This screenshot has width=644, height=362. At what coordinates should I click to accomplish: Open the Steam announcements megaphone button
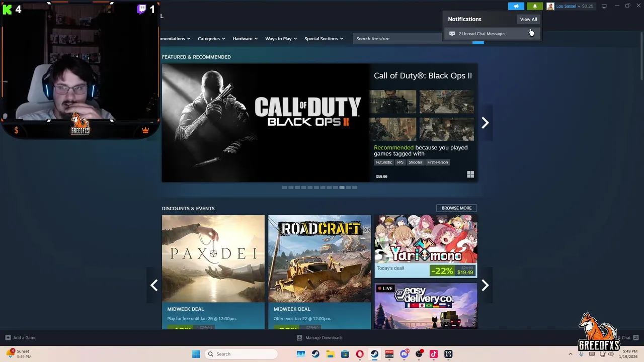click(516, 6)
